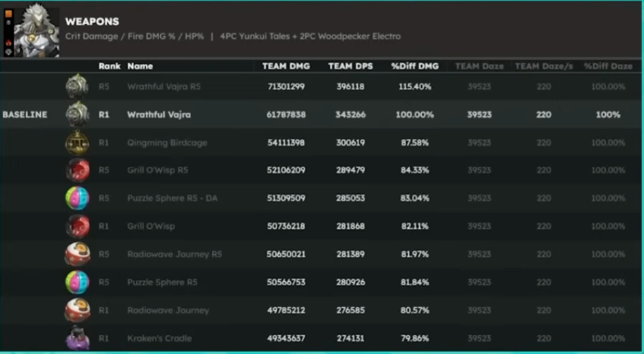Click the 82.11% damage difference
Screen dimensions: 644x354
[415, 226]
